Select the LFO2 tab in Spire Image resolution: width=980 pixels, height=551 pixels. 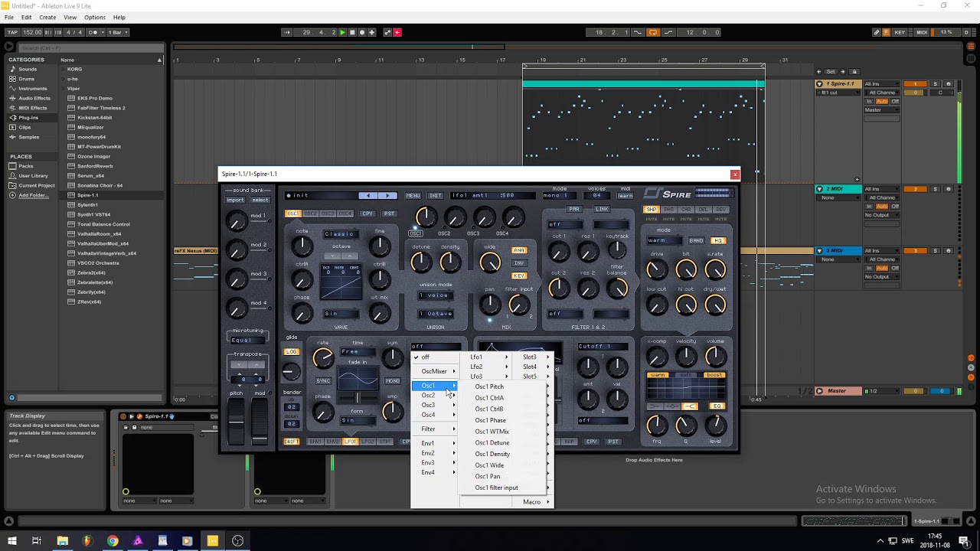tap(367, 442)
